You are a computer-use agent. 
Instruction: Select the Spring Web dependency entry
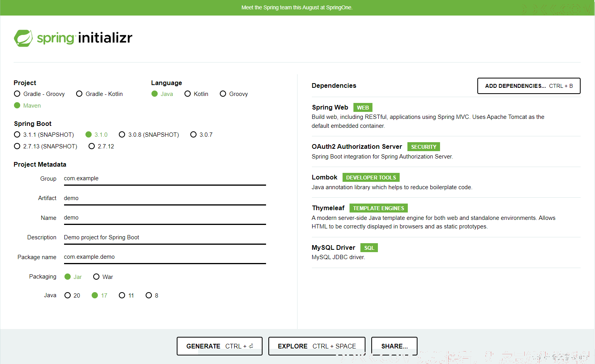[446, 117]
